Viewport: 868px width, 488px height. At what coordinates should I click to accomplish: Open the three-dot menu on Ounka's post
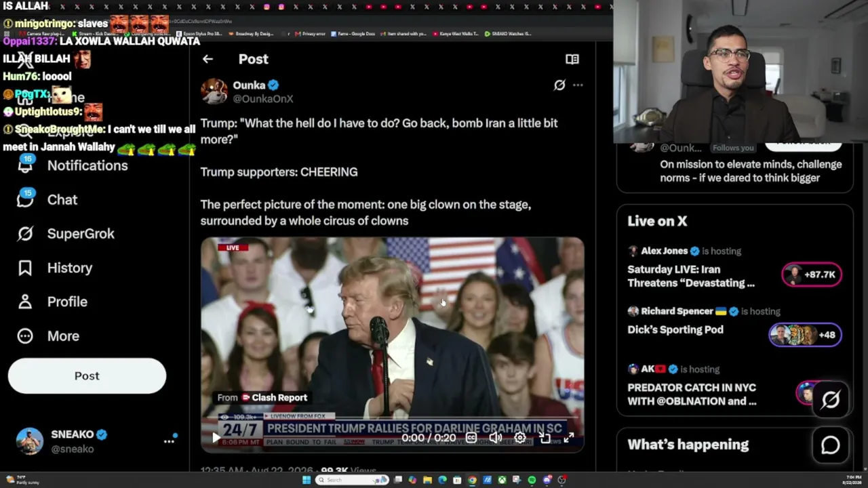[x=578, y=85]
